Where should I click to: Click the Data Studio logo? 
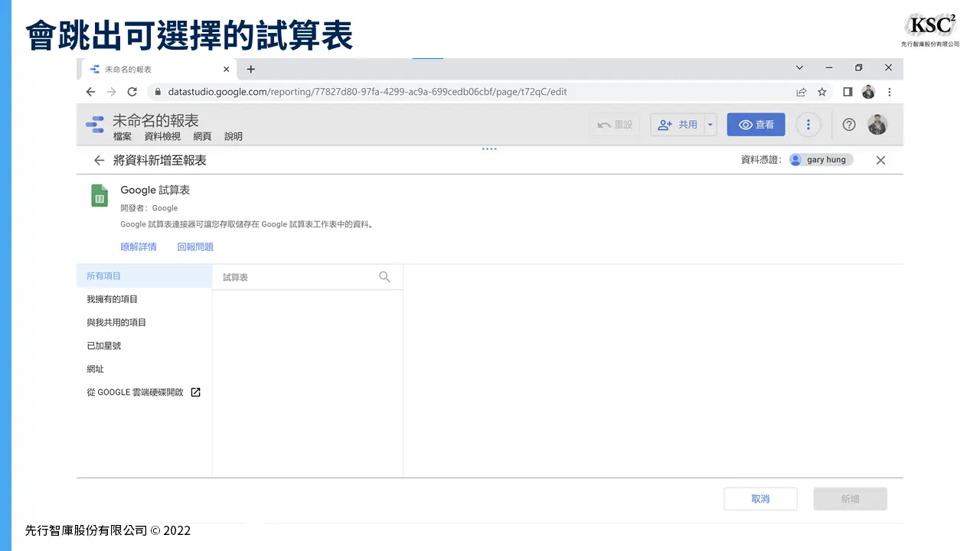95,125
